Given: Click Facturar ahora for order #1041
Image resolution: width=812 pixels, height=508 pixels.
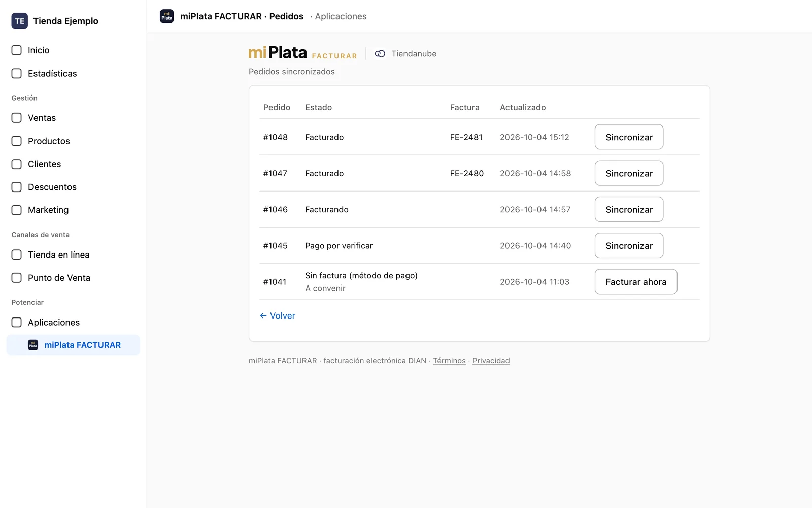Looking at the screenshot, I should [x=636, y=282].
